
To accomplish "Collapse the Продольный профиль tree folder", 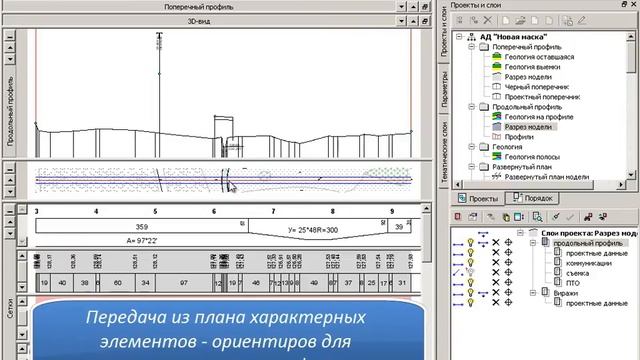I will pyautogui.click(x=472, y=107).
